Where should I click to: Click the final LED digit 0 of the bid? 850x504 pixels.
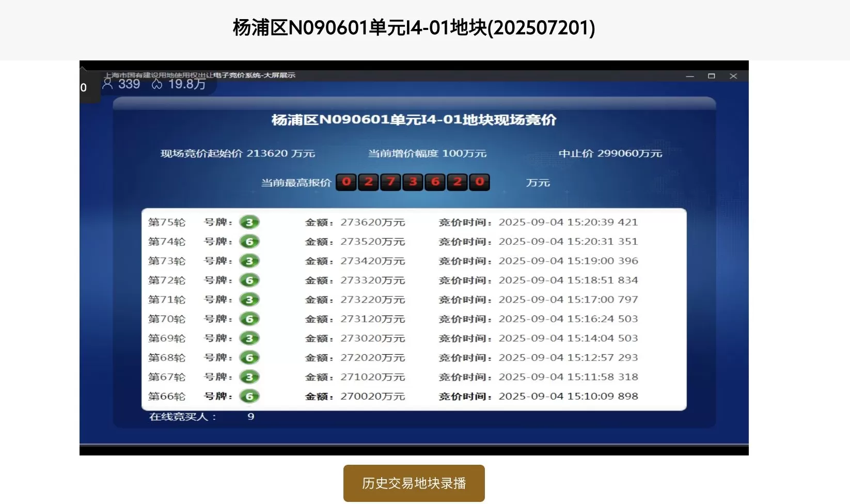tap(479, 182)
